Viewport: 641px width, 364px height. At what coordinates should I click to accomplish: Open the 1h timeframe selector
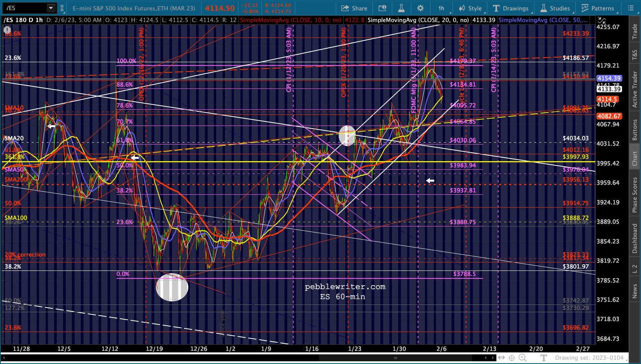[441, 8]
